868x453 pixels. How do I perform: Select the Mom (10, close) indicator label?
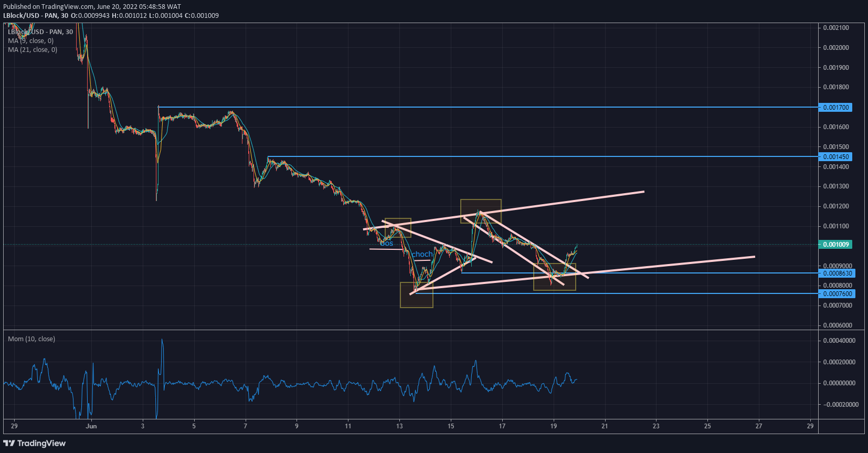31,339
